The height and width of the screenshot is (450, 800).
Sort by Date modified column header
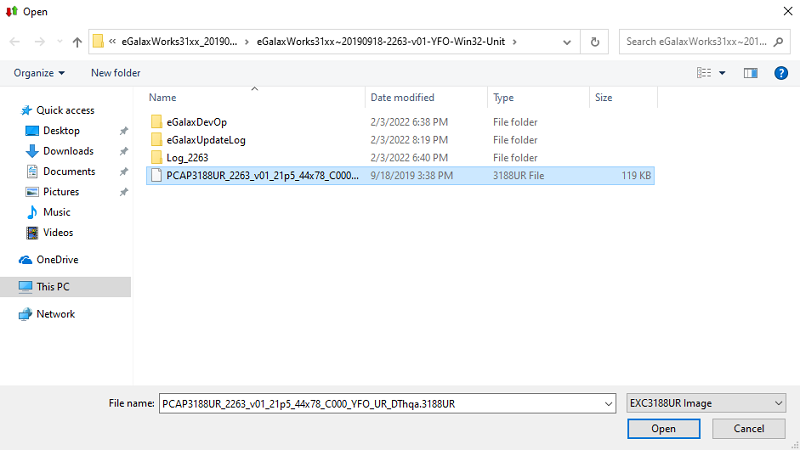[x=402, y=98]
